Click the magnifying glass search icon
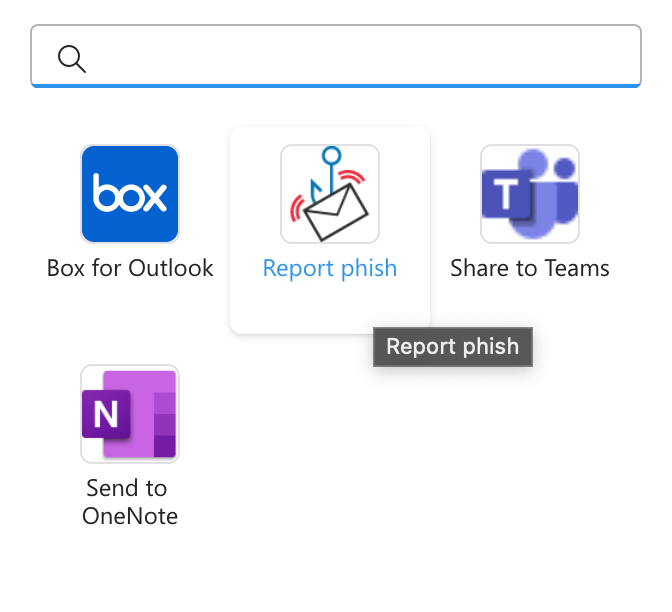The width and height of the screenshot is (672, 612). point(72,59)
